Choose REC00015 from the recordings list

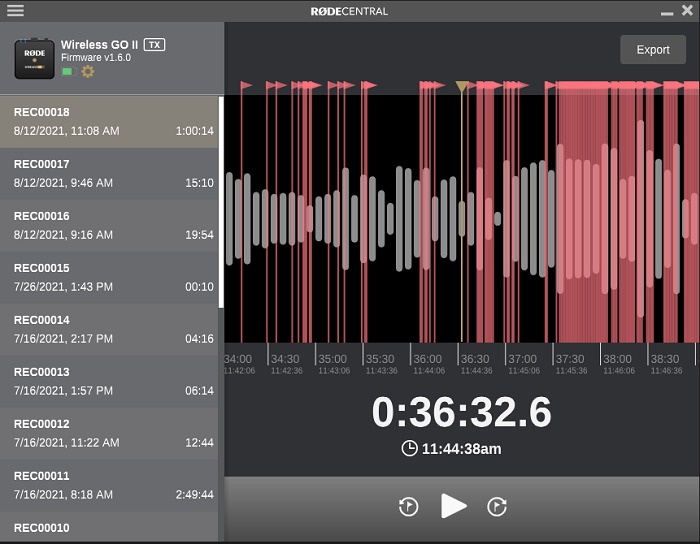110,277
